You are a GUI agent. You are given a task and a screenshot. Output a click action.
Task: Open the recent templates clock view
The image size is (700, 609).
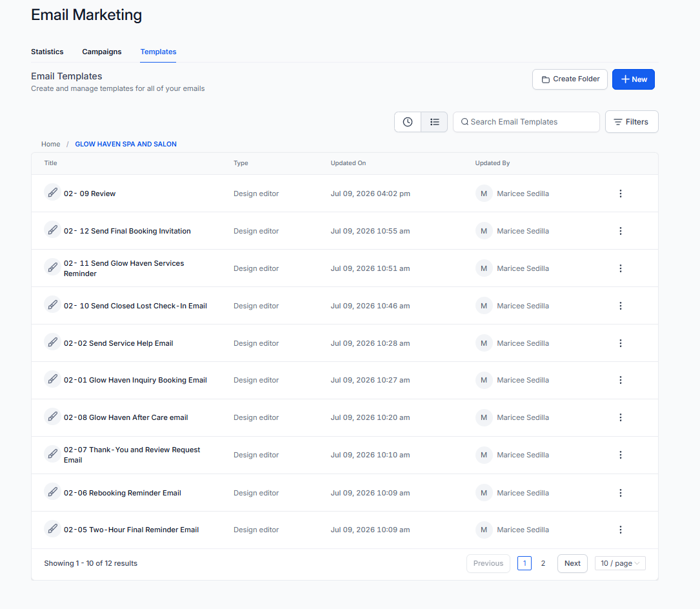(x=408, y=122)
